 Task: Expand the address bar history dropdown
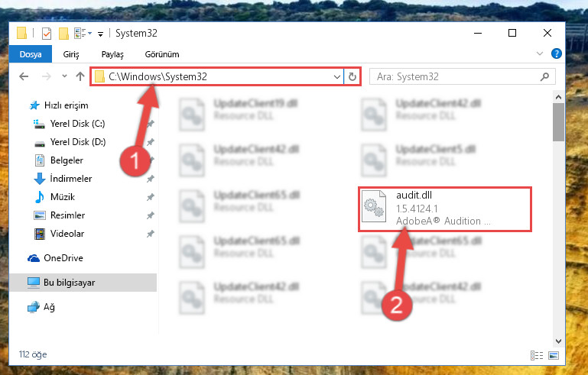tap(336, 77)
